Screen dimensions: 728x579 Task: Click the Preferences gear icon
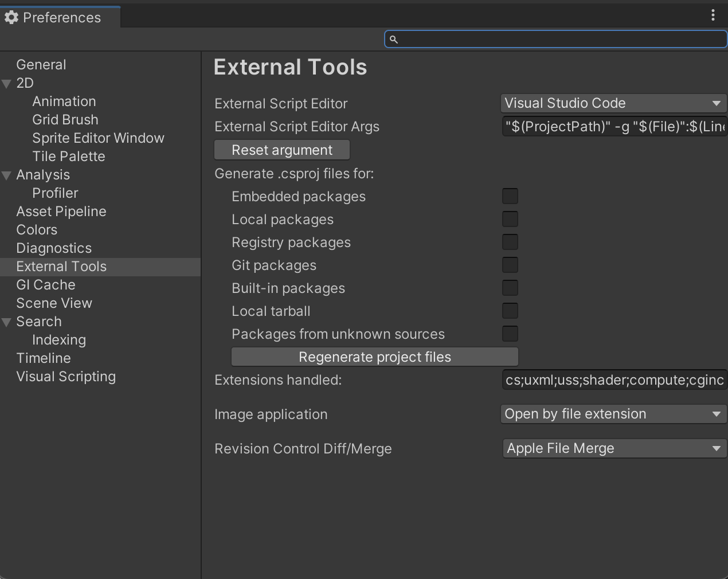[11, 18]
